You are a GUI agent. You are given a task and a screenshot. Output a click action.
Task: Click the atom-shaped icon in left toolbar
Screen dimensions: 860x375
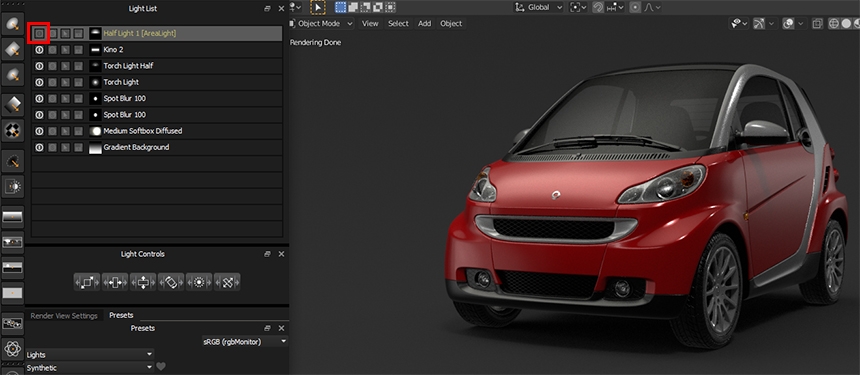(x=13, y=349)
